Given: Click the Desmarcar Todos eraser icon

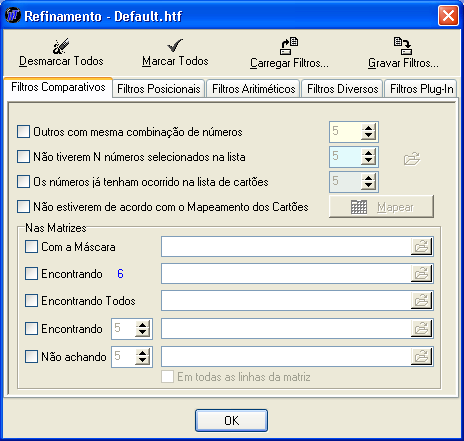Looking at the screenshot, I should (61, 46).
